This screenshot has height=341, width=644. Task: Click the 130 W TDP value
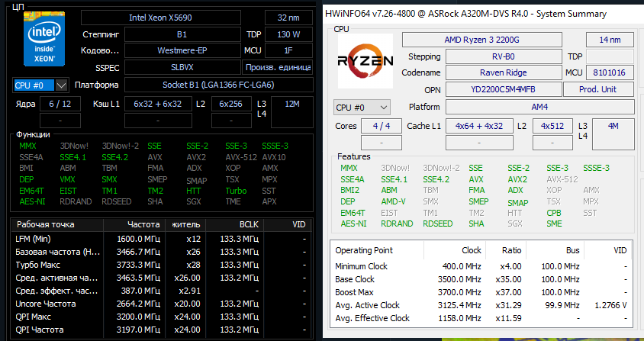288,34
